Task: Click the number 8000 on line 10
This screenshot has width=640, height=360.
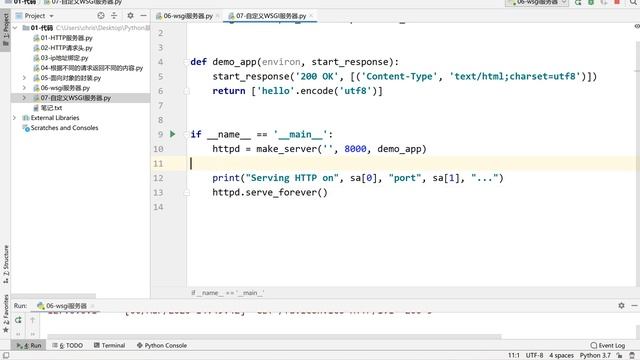Action: click(x=355, y=149)
